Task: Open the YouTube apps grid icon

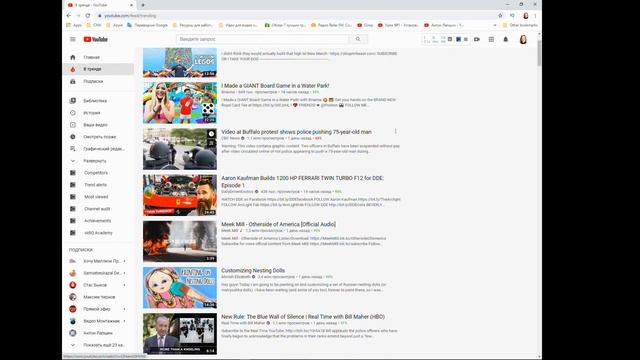Action: [x=491, y=39]
